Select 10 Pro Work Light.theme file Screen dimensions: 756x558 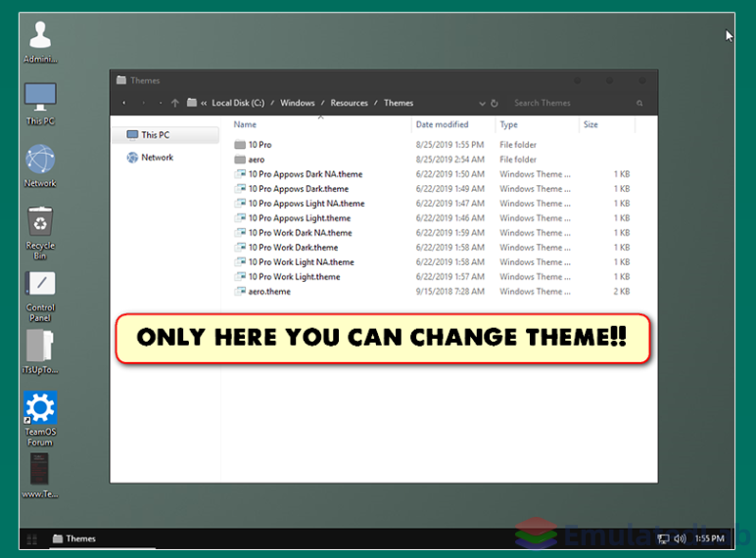point(294,277)
